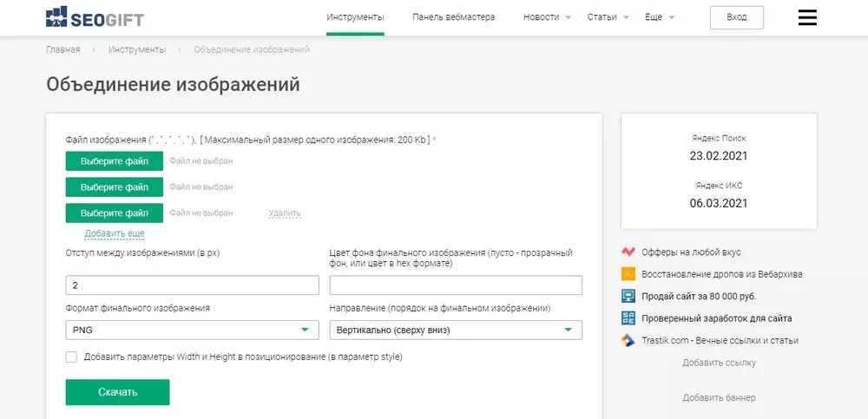
Task: Click the Sape icon beside Проверенный заработок
Action: click(x=628, y=318)
